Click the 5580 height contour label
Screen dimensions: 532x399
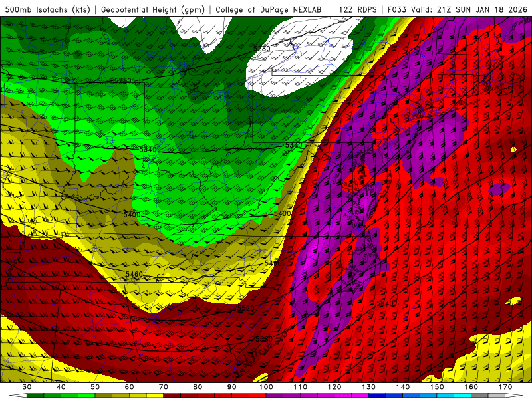264,339
